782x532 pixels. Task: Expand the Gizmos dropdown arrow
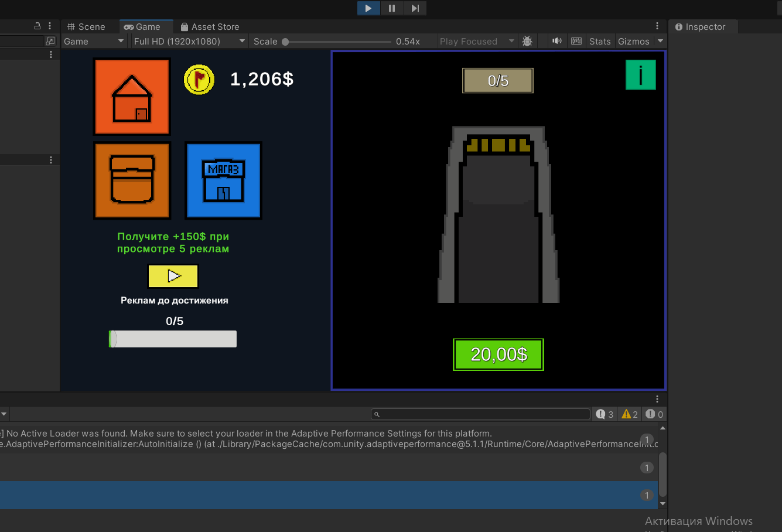coord(660,41)
